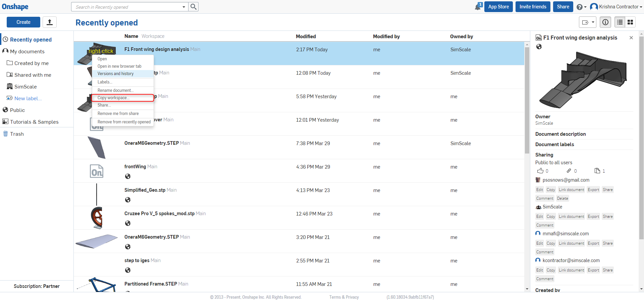
Task: Sort by the Owned by column
Action: point(462,36)
